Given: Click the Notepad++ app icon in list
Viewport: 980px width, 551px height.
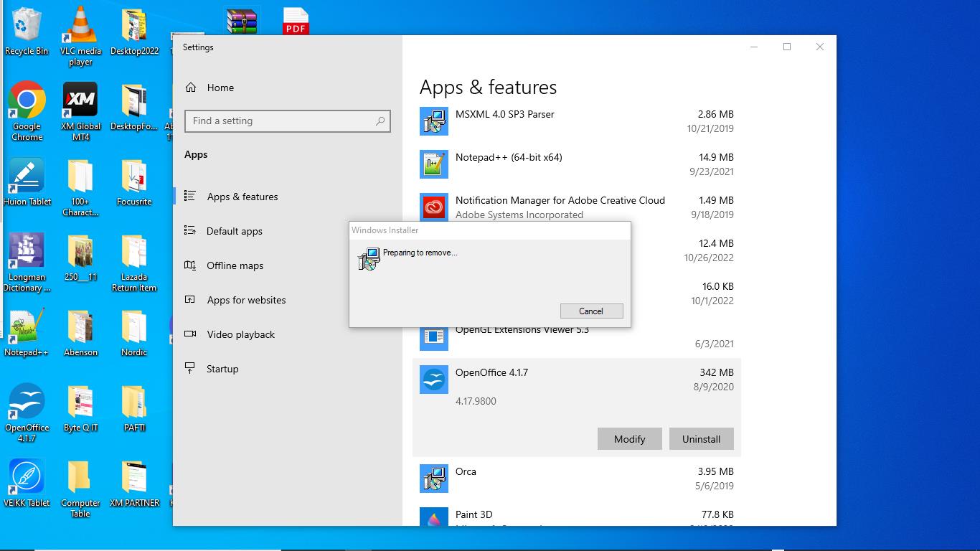Looking at the screenshot, I should coord(433,164).
